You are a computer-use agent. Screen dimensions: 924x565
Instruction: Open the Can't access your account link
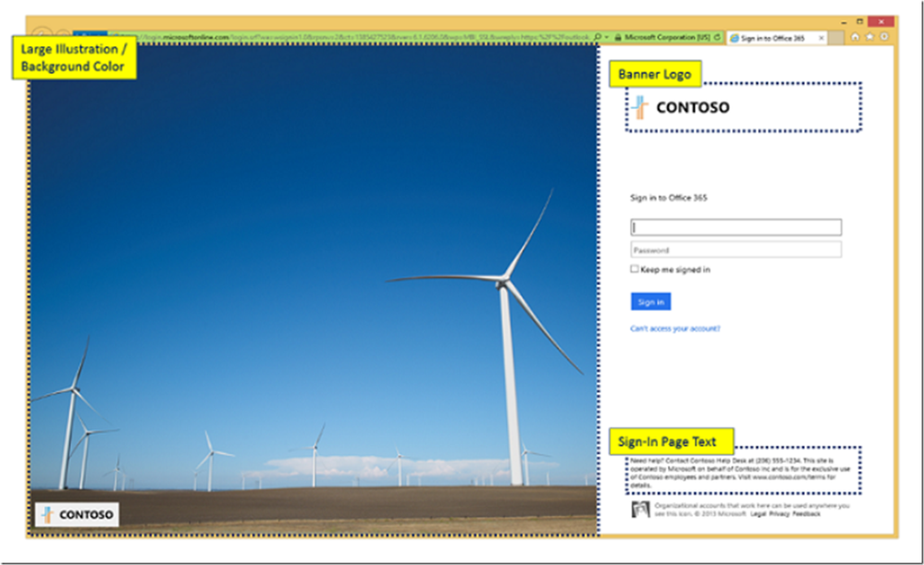point(675,329)
